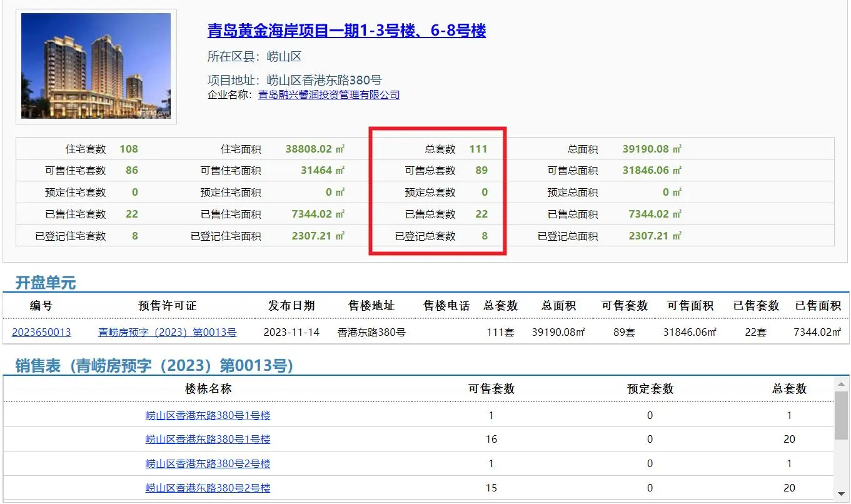851x504 pixels.
Task: Click the green 111 value beside 总套数
Action: [x=478, y=149]
